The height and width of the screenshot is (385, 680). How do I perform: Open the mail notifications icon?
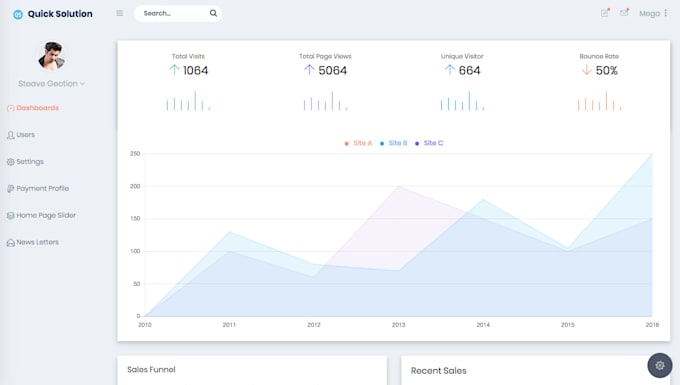point(624,13)
